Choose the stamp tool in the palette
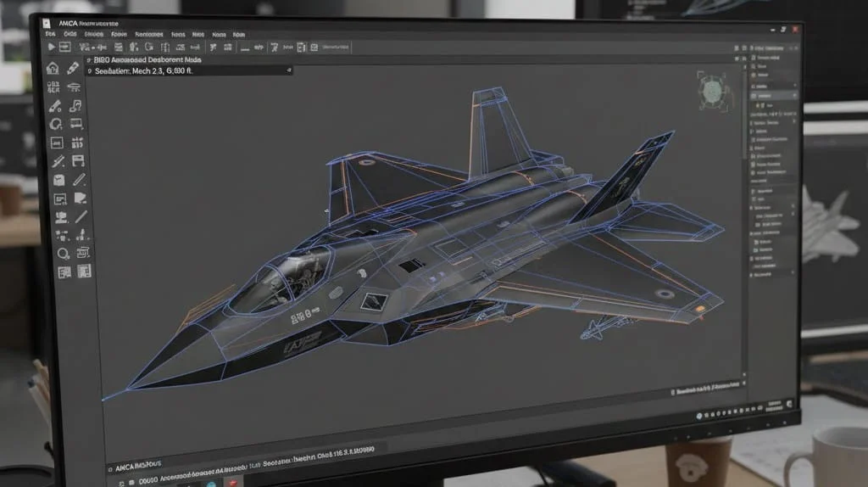868x487 pixels. pos(61,217)
